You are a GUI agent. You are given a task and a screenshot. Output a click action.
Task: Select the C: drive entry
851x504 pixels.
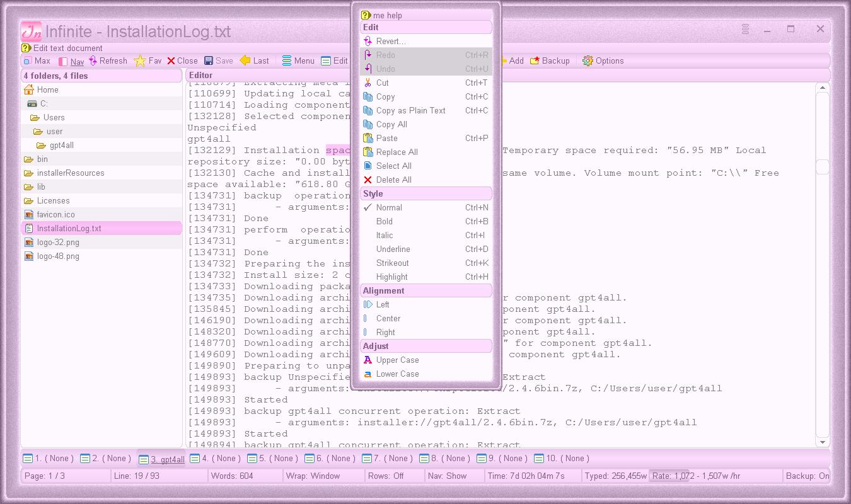(x=101, y=103)
